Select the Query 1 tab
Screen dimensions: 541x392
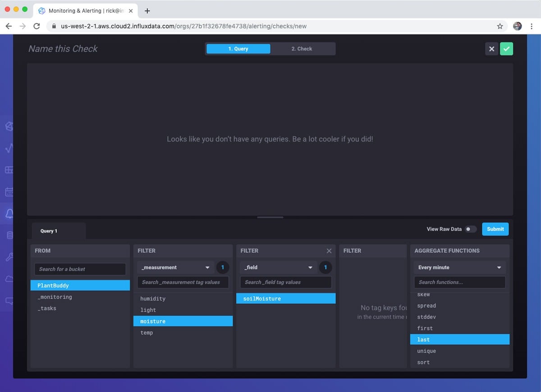tap(49, 231)
